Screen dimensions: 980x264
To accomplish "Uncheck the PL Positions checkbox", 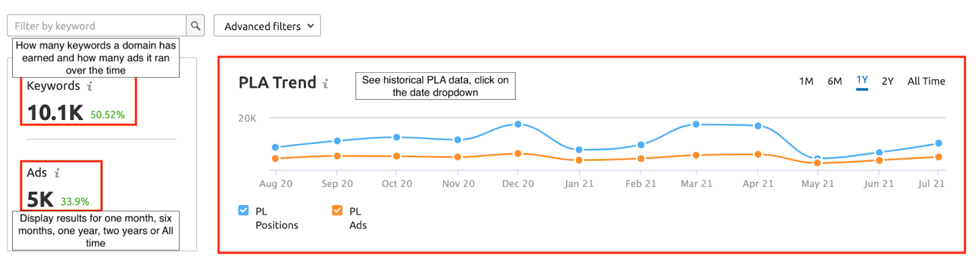I will click(x=243, y=211).
